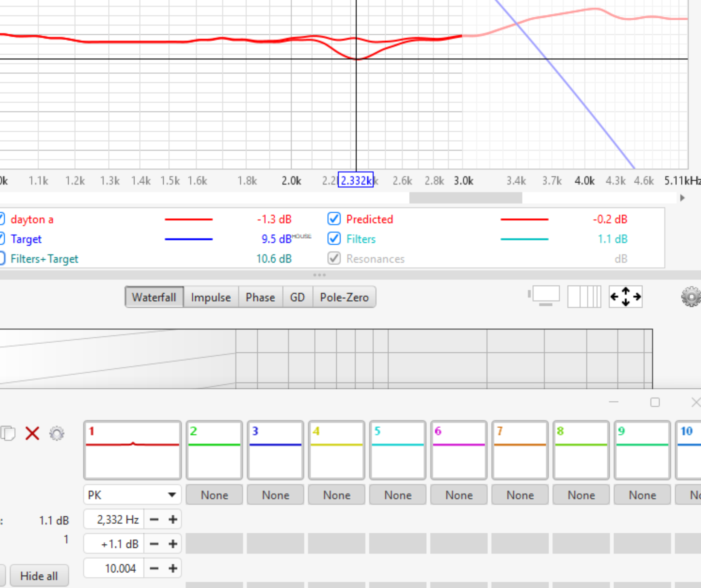Minimize the EQ filters window
The image size is (701, 588).
(614, 402)
